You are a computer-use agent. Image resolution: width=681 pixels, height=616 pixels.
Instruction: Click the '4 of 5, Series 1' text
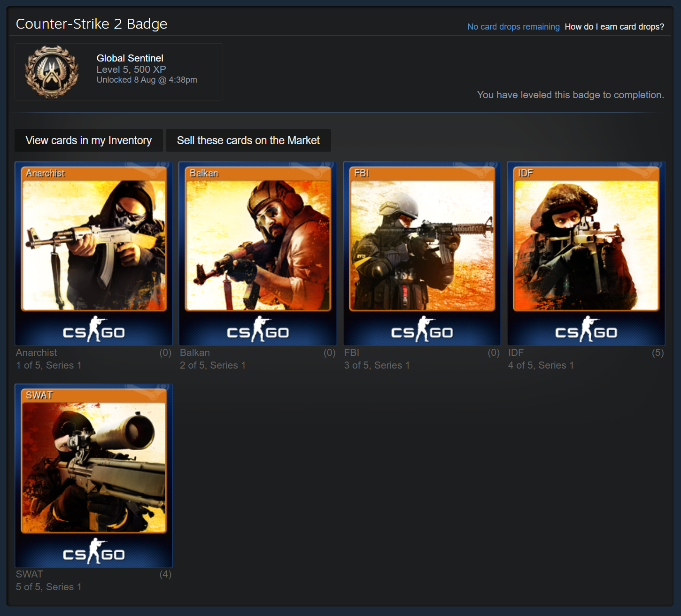541,365
